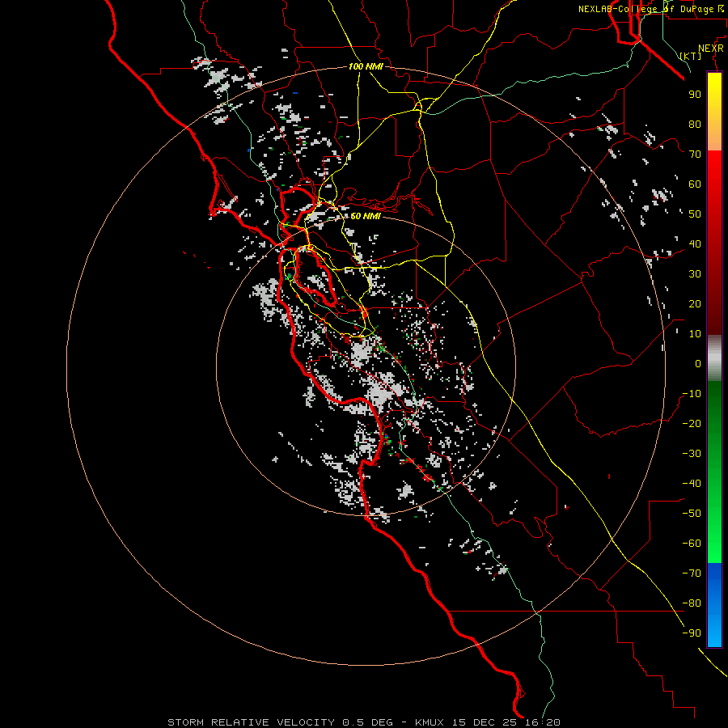The image size is (728, 728).
Task: Click the "[KT]" units label above scale
Action: click(691, 56)
